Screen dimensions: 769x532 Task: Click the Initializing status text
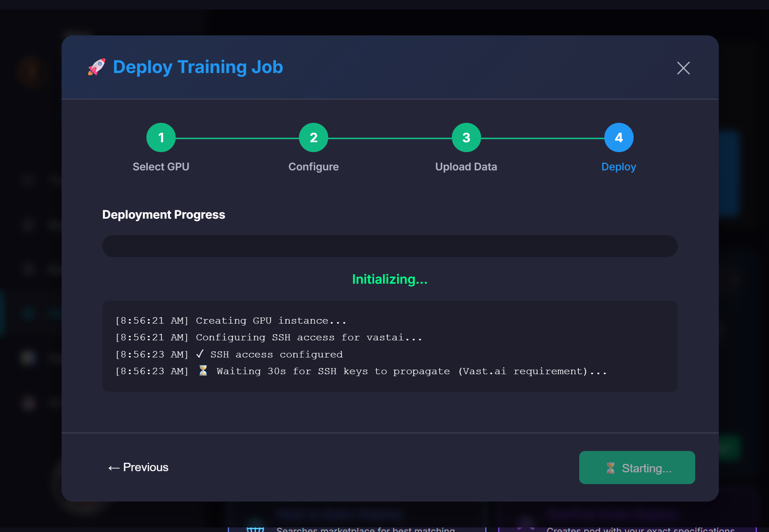click(x=389, y=279)
